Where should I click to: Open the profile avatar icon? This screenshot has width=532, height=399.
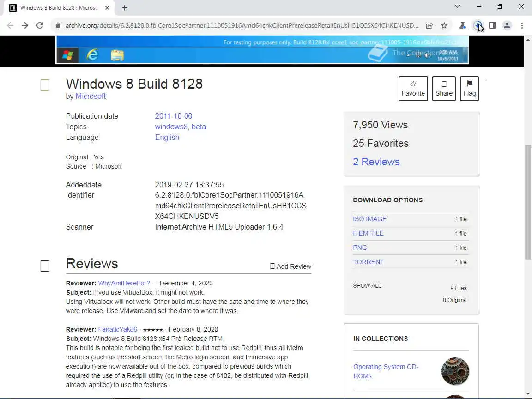click(507, 25)
